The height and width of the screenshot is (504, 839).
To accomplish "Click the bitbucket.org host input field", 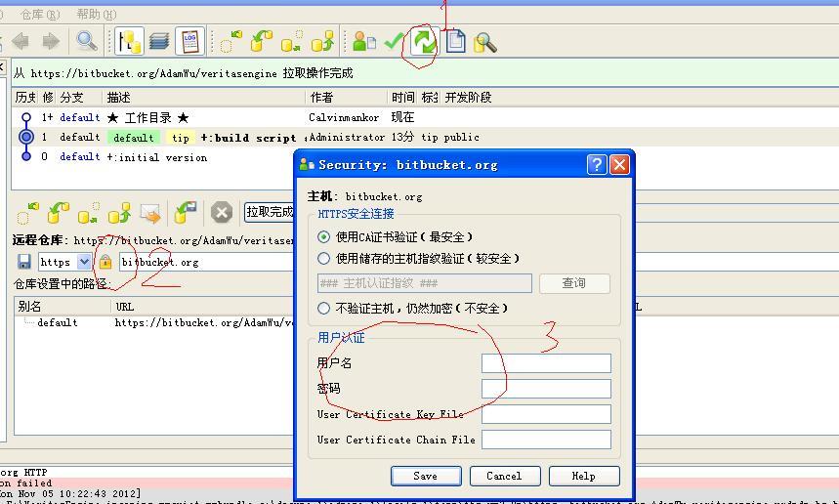I will 206,262.
